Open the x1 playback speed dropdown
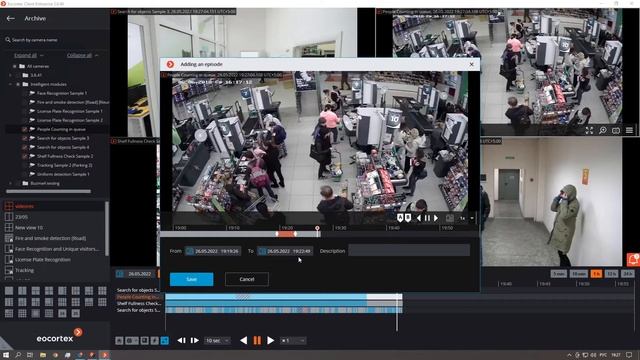This screenshot has height=360, width=640. click(x=293, y=340)
